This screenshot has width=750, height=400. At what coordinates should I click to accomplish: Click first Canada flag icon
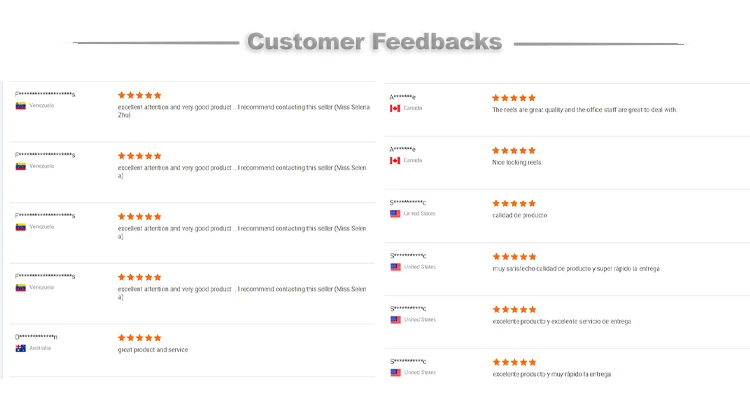coord(395,109)
